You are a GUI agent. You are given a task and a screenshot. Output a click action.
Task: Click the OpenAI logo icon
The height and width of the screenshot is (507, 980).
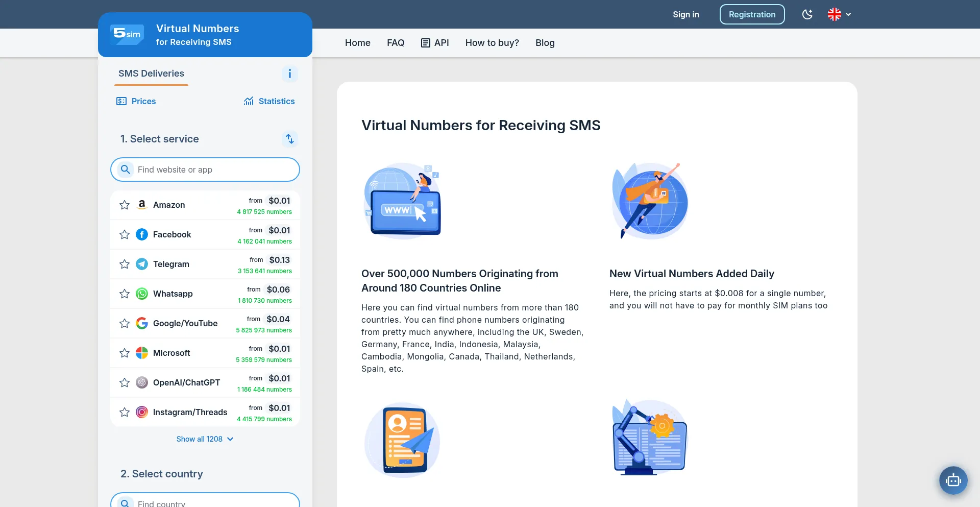[142, 382]
